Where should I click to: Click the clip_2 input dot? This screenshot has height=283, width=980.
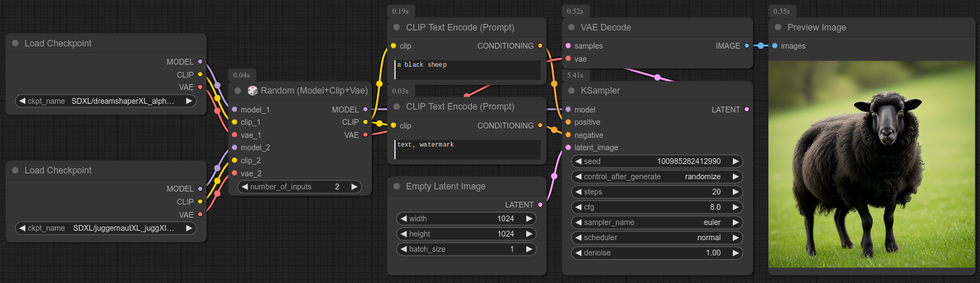(x=234, y=160)
